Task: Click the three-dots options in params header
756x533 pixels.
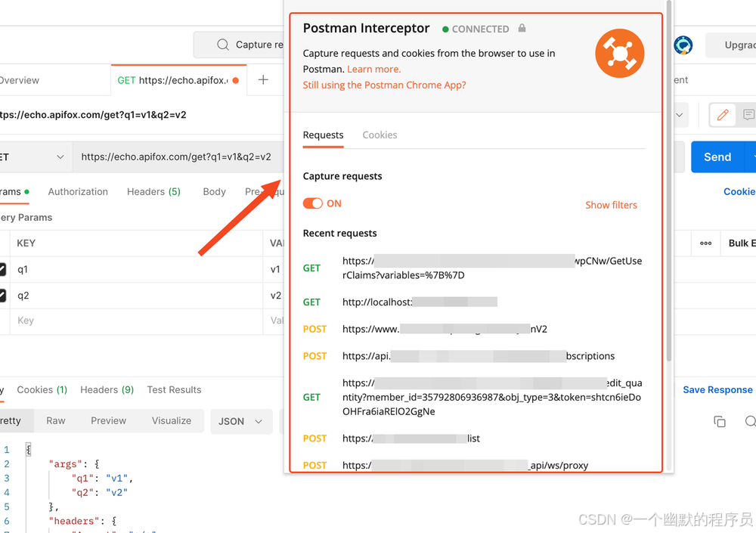Action: [706, 243]
